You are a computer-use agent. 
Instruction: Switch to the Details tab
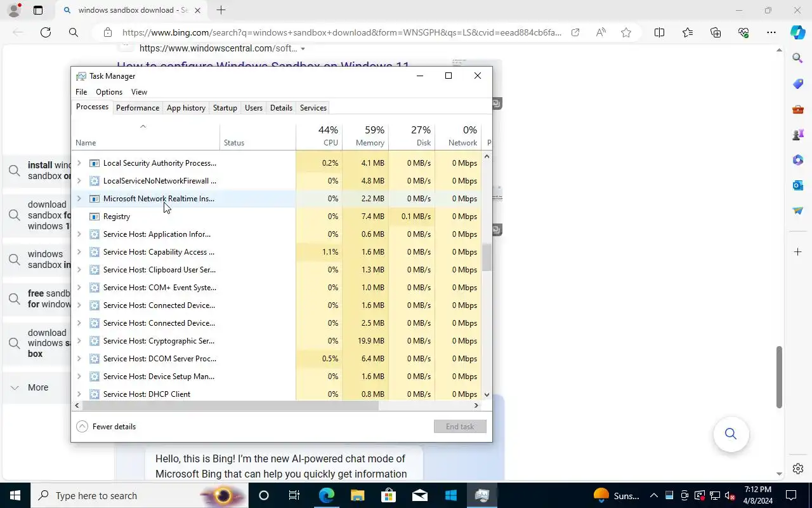pos(281,108)
